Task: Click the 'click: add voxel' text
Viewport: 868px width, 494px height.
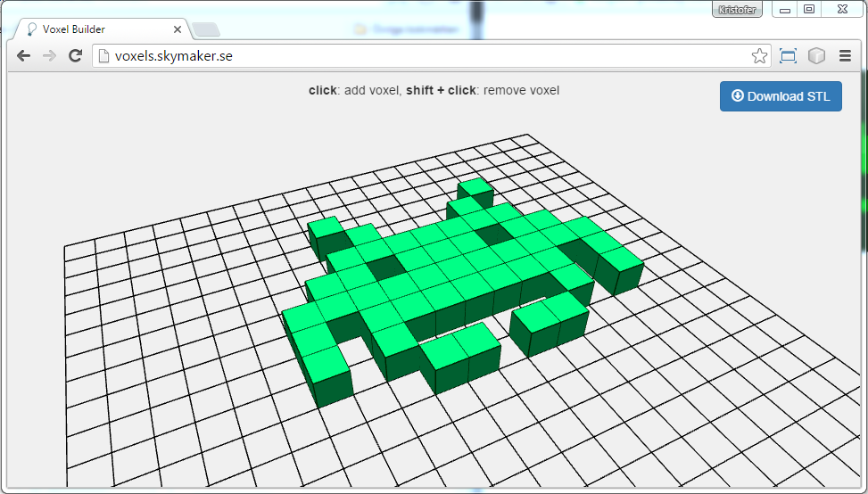Action: [x=354, y=90]
